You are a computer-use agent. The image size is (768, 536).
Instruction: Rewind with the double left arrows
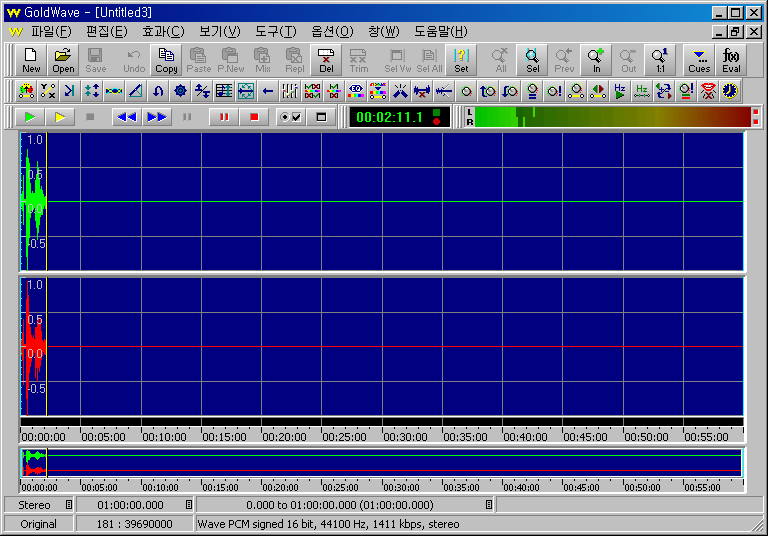[x=127, y=117]
